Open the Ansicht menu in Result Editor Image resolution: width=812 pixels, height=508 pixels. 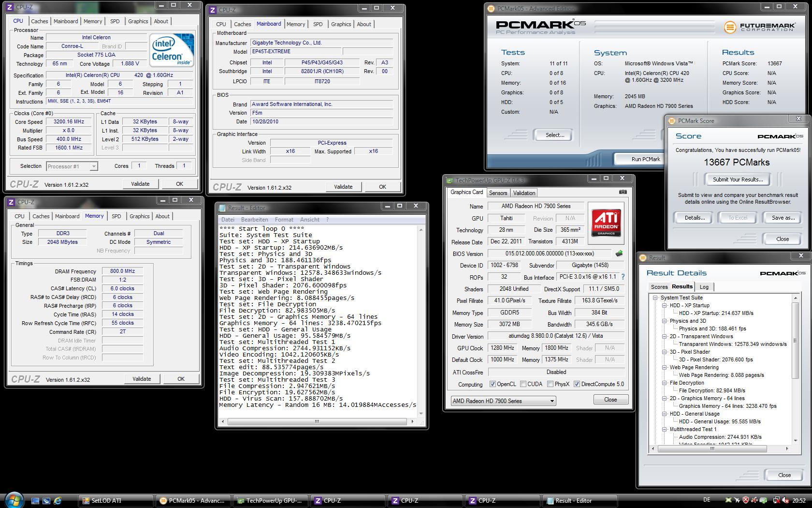[x=310, y=220]
